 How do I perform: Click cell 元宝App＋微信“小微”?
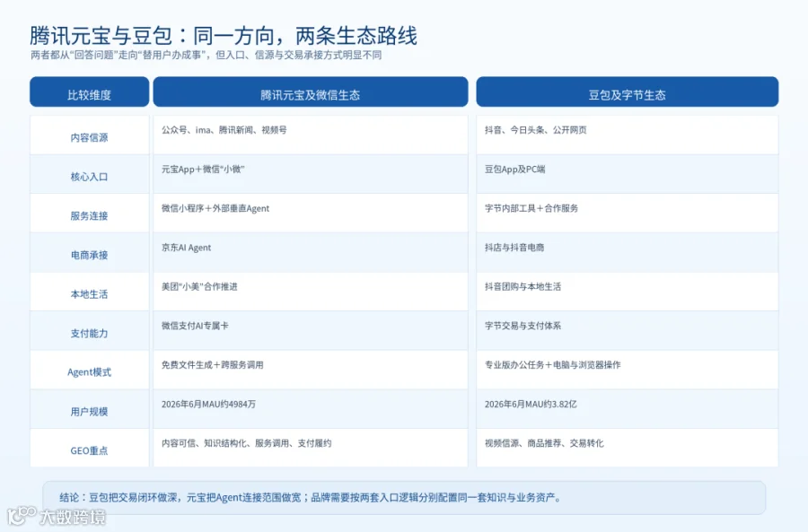pyautogui.click(x=311, y=174)
